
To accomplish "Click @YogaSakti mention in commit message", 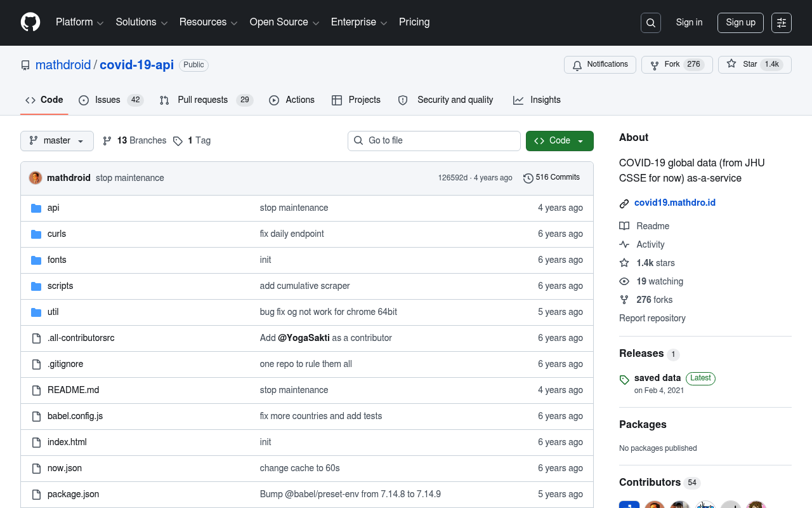I will (303, 338).
